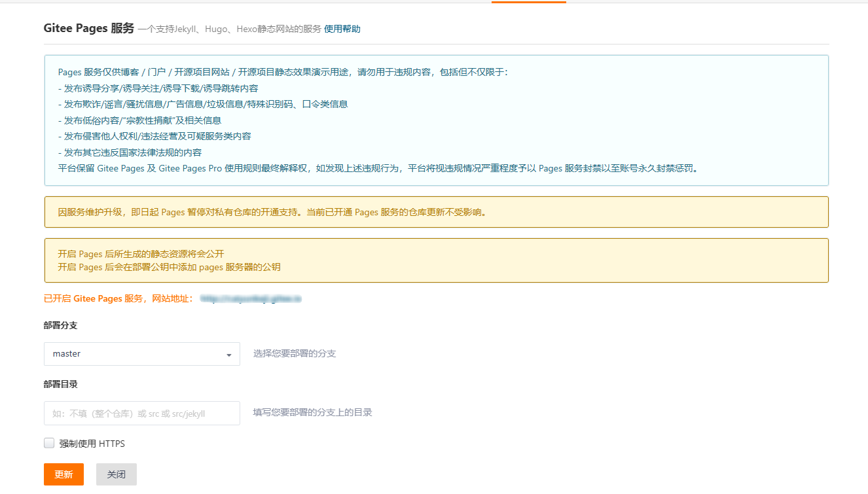Click the 发布诱导分享 rule line
Viewport: 868px width, 494px height.
pos(158,88)
